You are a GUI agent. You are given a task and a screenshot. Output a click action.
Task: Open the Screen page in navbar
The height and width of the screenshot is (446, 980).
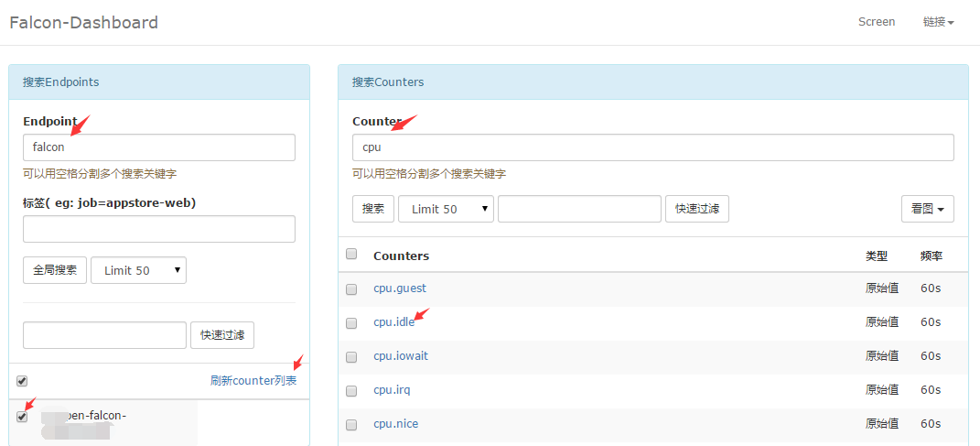coord(876,22)
